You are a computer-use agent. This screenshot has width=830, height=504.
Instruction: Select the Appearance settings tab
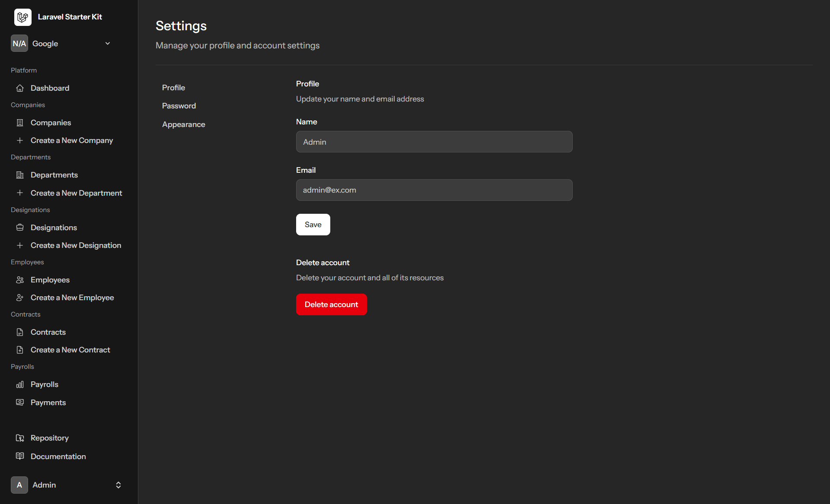[x=184, y=124]
